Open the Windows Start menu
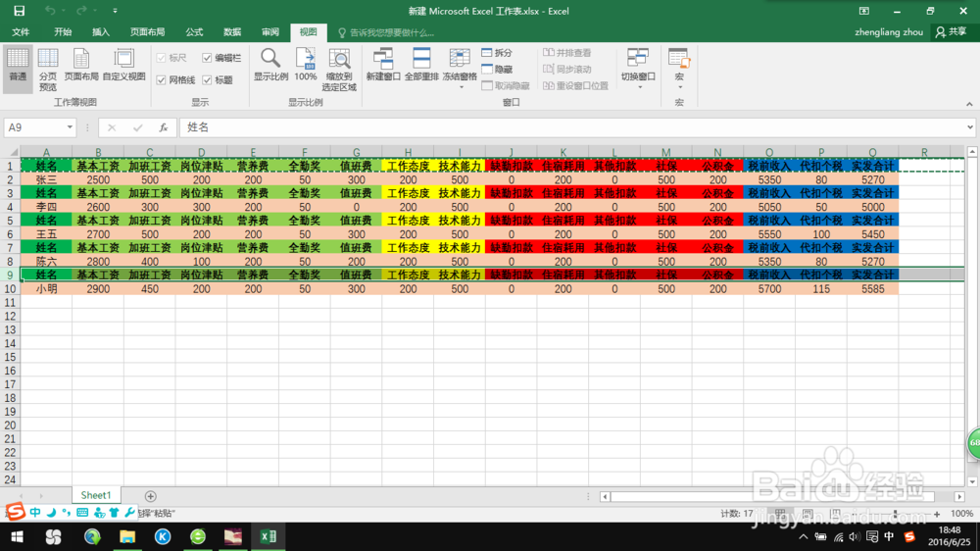 point(17,536)
